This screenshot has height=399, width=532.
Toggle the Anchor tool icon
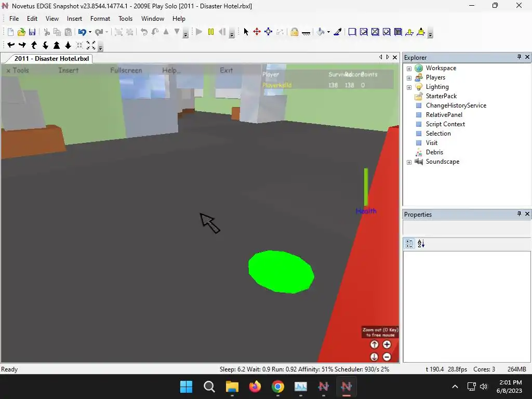(x=306, y=33)
